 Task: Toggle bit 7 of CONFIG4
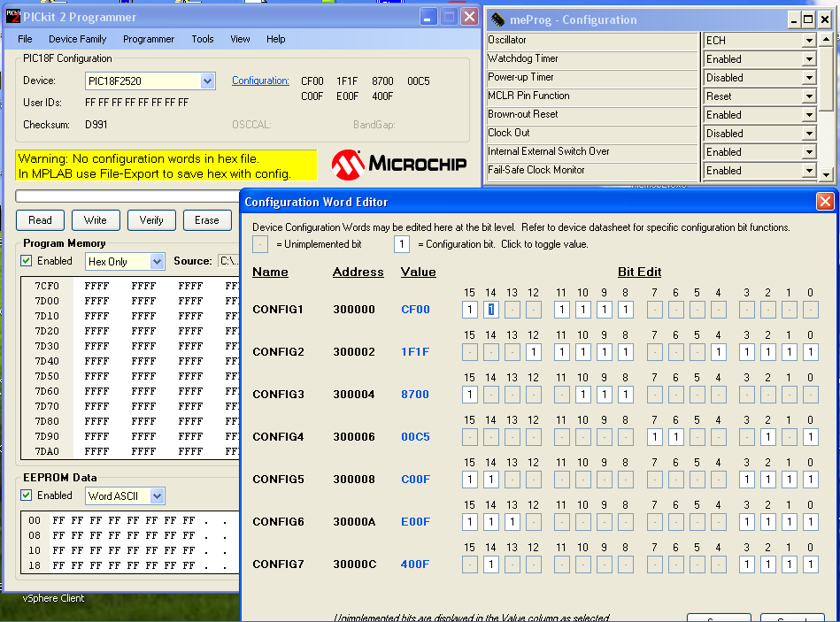coord(655,436)
